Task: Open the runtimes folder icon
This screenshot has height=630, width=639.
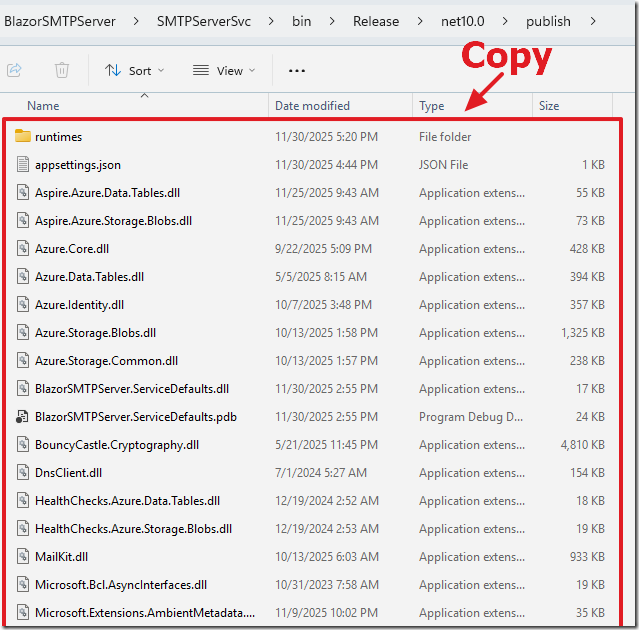Action: [23, 137]
